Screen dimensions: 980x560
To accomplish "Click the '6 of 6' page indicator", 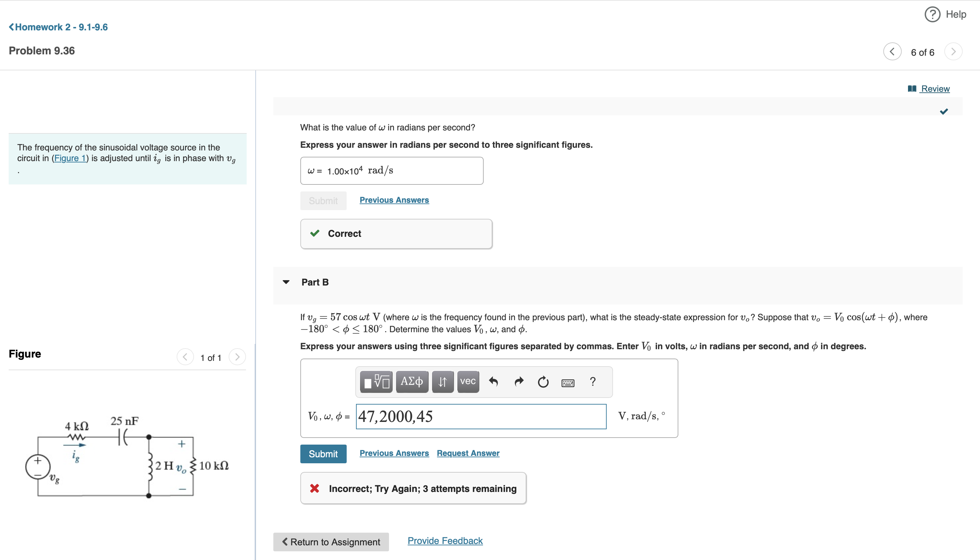I will point(922,52).
